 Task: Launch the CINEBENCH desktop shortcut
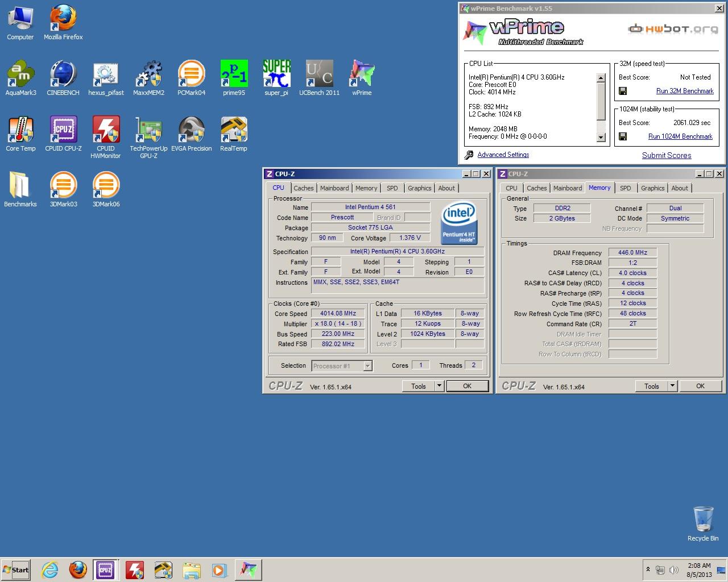pyautogui.click(x=63, y=78)
